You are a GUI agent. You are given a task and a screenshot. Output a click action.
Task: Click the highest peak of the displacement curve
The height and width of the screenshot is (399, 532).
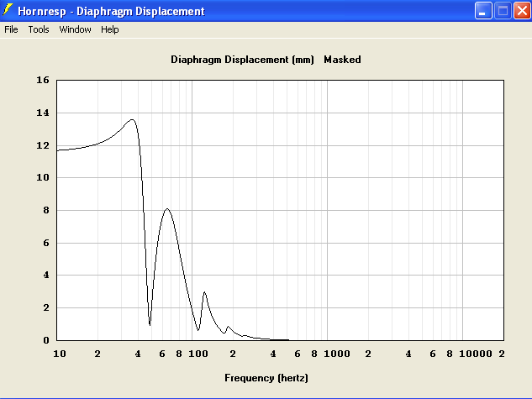pos(132,119)
